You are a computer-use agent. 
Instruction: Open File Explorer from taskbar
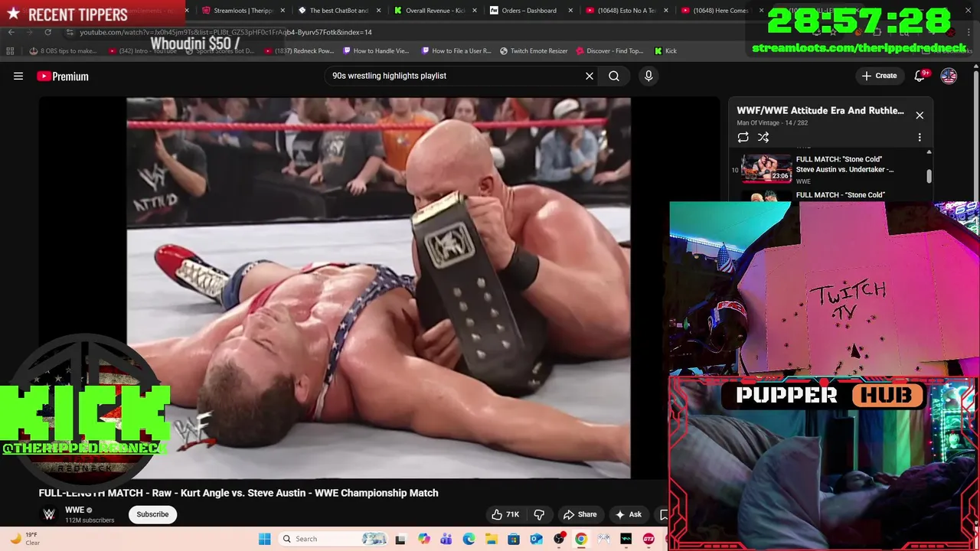coord(491,539)
